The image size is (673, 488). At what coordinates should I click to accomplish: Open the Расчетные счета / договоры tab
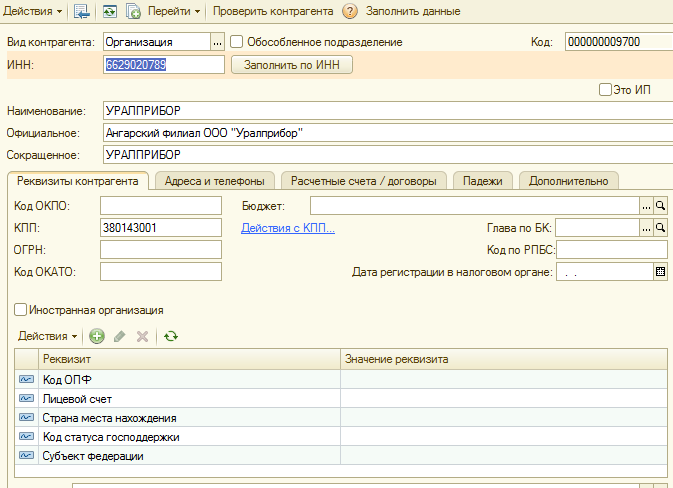363,181
